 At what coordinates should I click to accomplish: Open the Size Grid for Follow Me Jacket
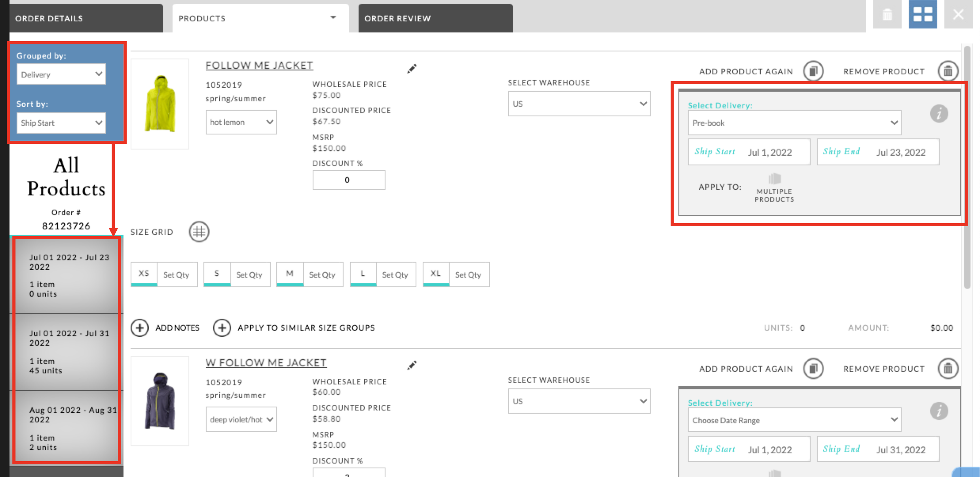coord(198,232)
